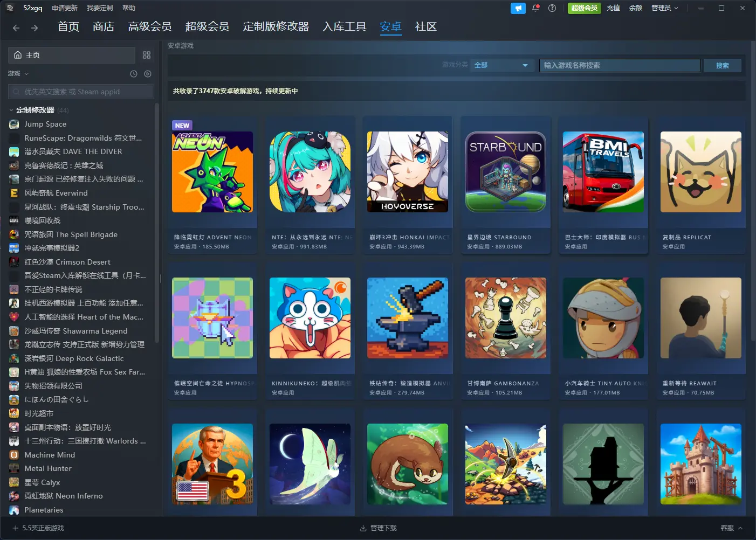
Task: Switch sidebar to grid view icon
Action: (x=147, y=55)
